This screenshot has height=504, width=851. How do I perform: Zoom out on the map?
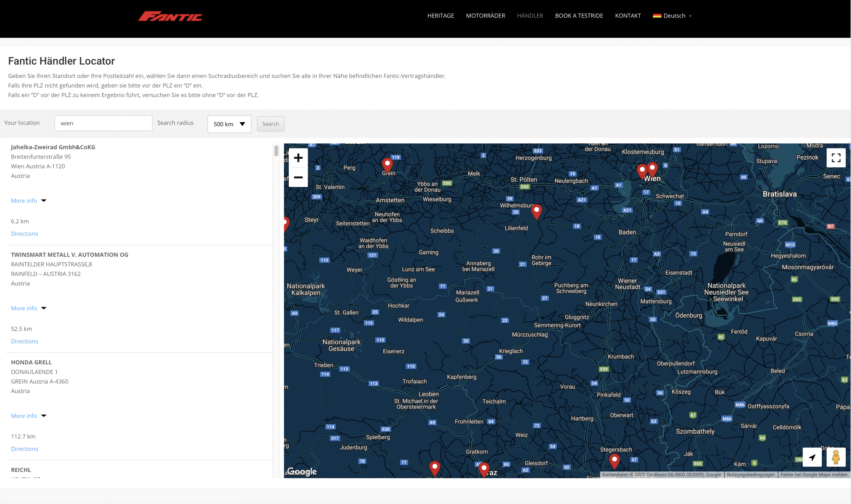[298, 177]
